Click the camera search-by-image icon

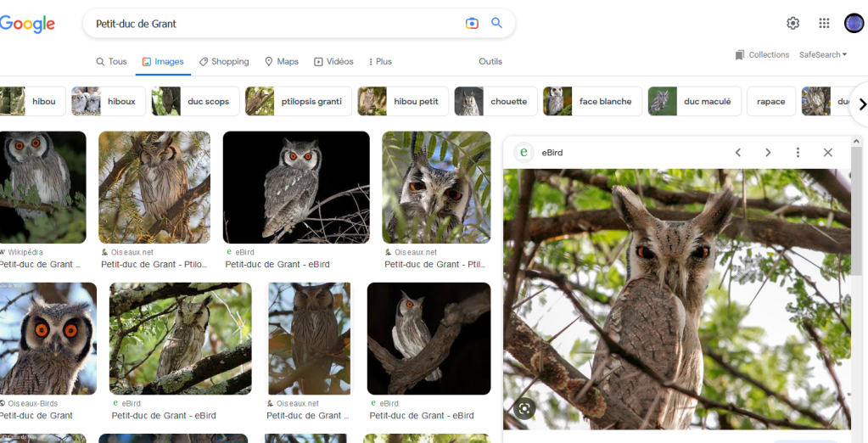click(x=472, y=24)
